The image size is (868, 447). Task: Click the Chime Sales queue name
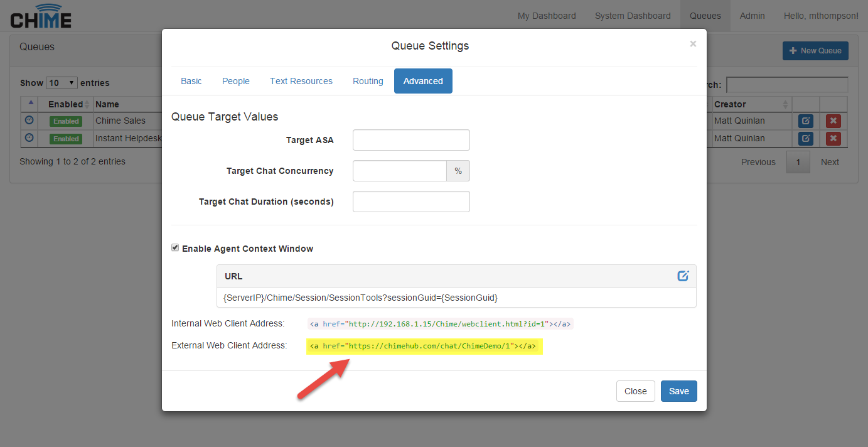pos(121,121)
